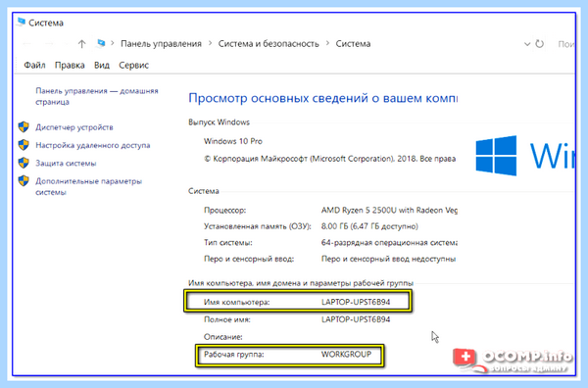Go to Система и безопасность breadcrumb
Viewport: 588px width, 388px height.
pyautogui.click(x=269, y=44)
